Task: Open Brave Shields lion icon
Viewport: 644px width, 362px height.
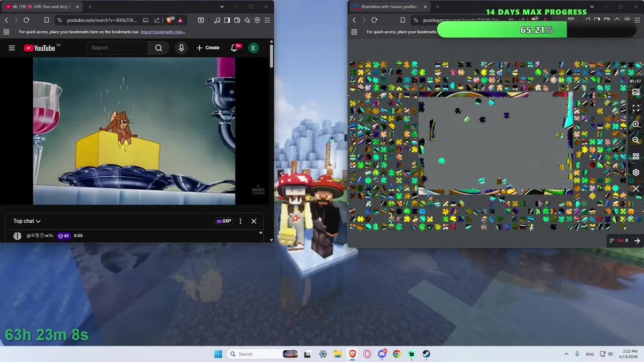Action: click(x=170, y=20)
